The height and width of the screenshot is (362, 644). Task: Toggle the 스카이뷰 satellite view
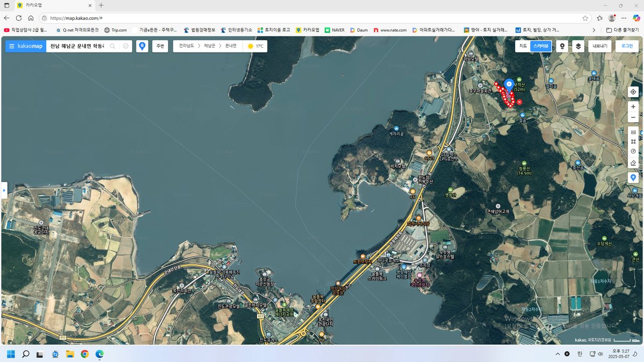540,46
